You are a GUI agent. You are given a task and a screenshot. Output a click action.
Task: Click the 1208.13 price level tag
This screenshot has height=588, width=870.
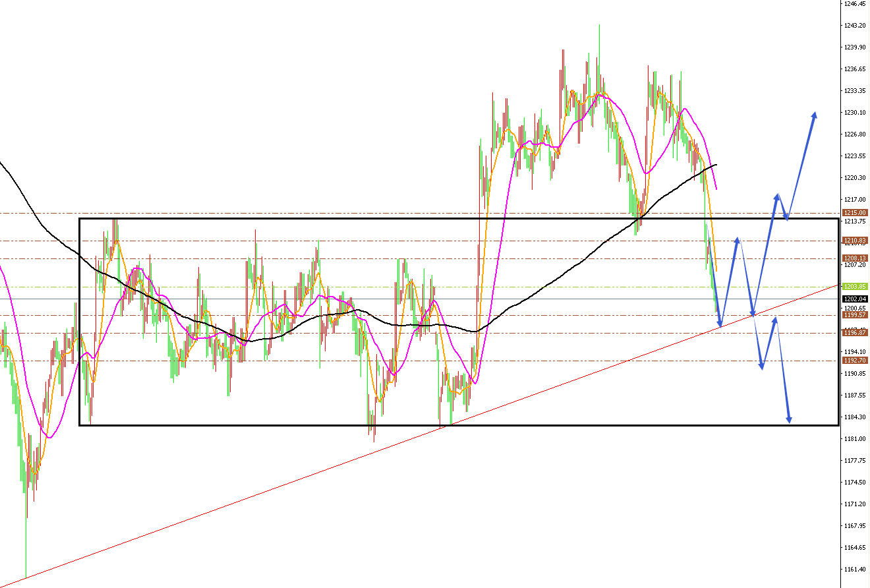tap(855, 258)
